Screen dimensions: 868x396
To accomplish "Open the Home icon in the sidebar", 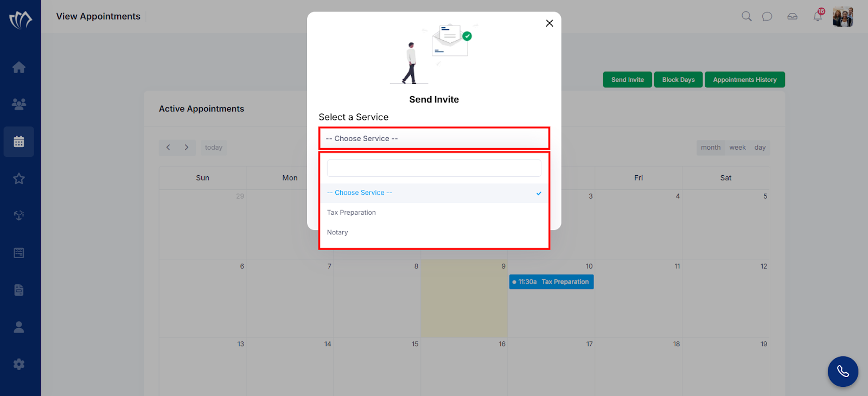I will tap(19, 67).
